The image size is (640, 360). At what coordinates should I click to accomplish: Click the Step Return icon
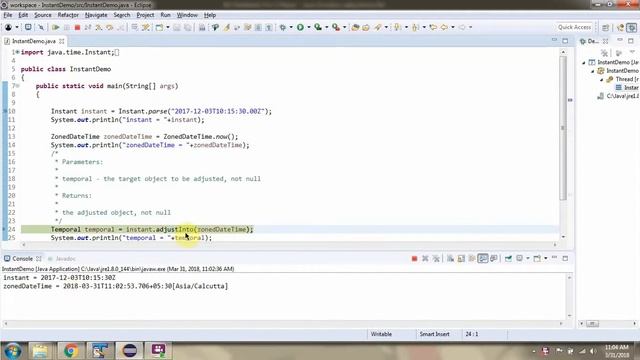coord(120,27)
